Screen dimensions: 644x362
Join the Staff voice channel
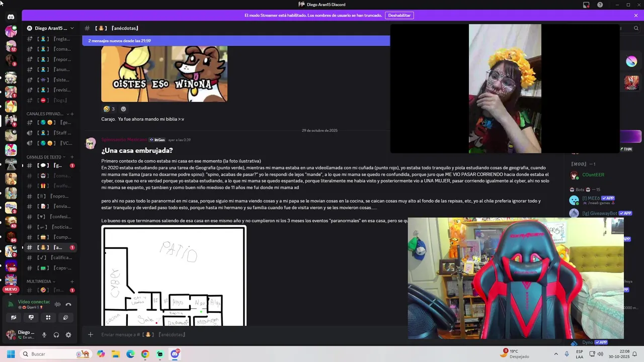click(x=50, y=133)
